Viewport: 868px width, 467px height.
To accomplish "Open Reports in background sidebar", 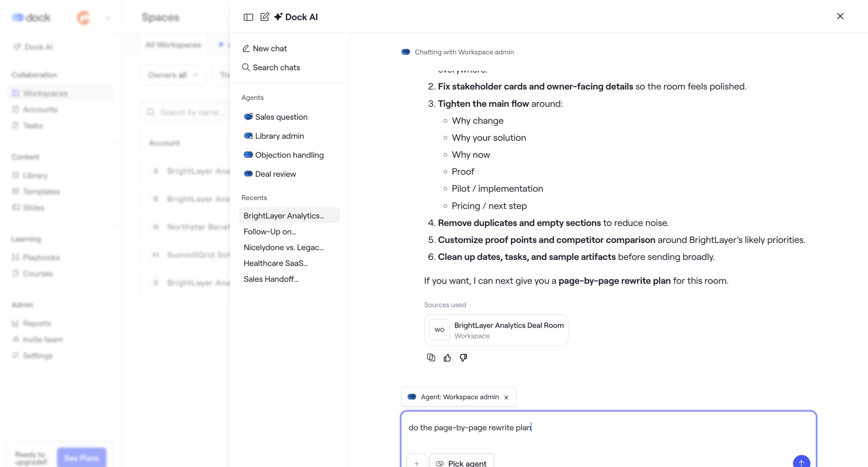I will pyautogui.click(x=32, y=324).
